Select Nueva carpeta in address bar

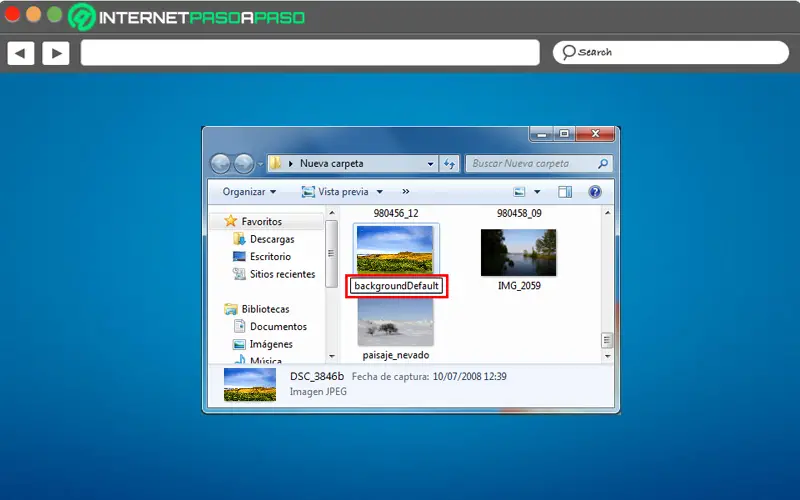(x=332, y=164)
